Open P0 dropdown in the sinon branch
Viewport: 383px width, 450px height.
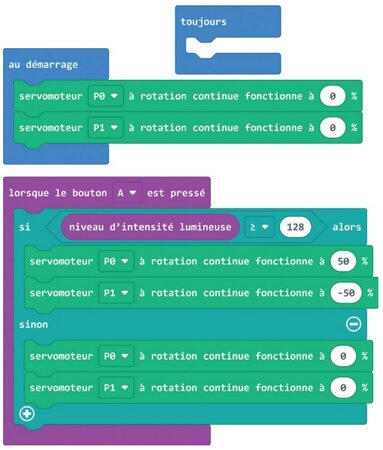coord(116,356)
